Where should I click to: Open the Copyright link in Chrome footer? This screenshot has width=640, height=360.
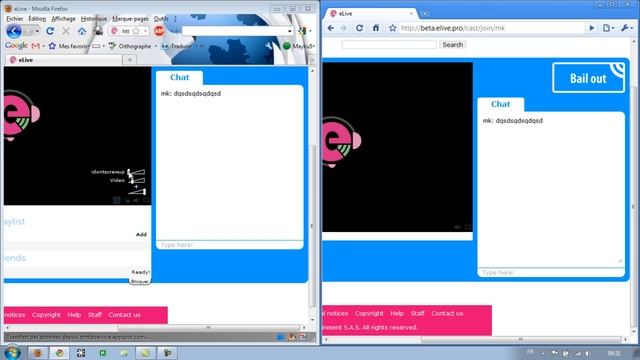pyautogui.click(x=369, y=313)
